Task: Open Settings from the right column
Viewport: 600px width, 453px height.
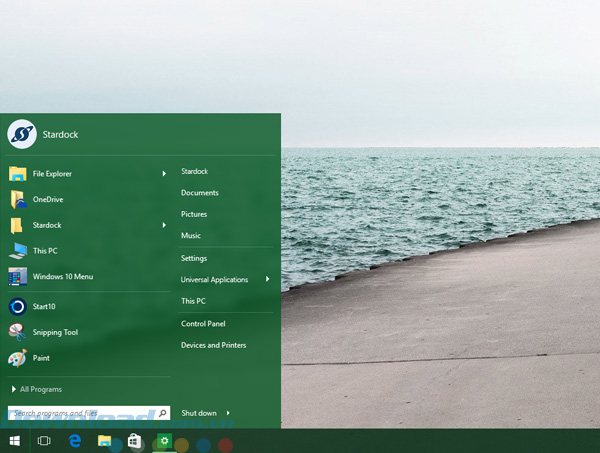Action: coord(194,258)
